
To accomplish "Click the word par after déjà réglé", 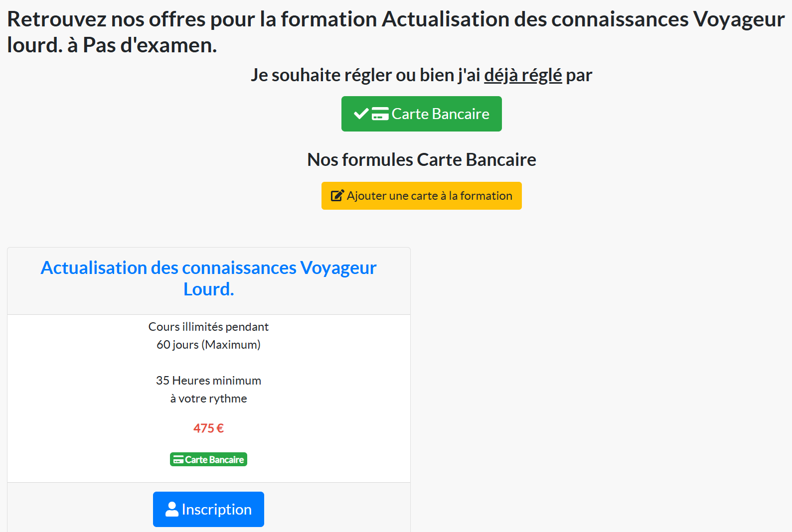I will tap(579, 75).
